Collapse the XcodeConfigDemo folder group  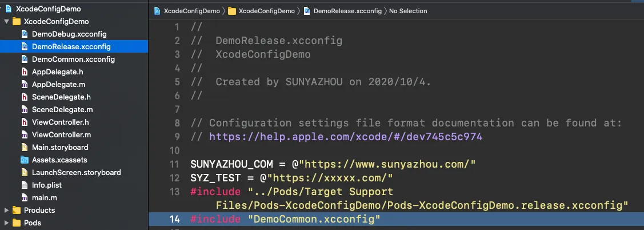click(7, 22)
